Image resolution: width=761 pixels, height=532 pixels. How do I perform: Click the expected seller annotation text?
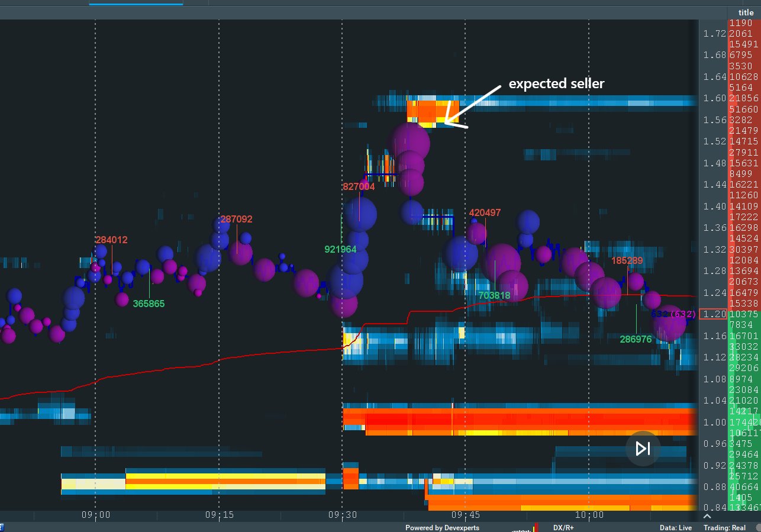[x=557, y=83]
